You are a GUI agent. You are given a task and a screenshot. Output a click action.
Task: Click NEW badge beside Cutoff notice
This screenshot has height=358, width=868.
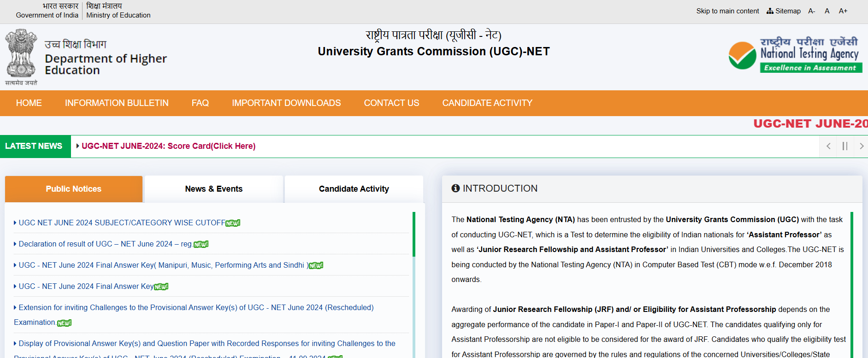coord(233,223)
